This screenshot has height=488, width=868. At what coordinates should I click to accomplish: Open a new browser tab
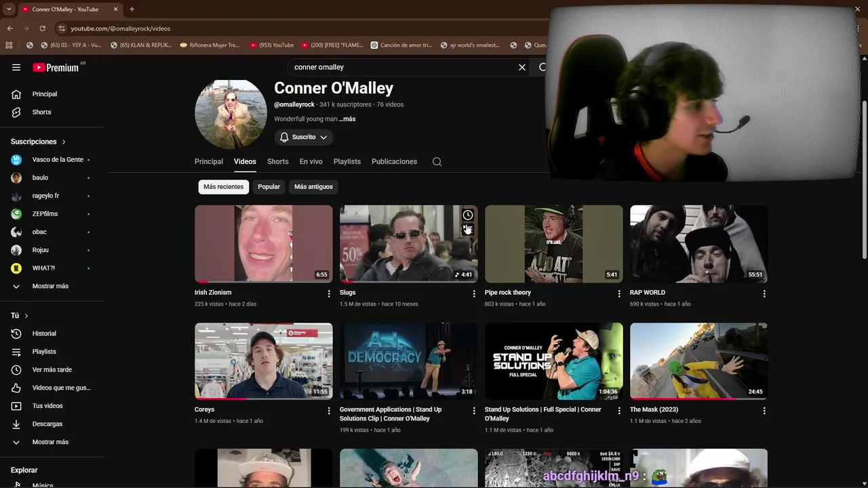(x=132, y=9)
